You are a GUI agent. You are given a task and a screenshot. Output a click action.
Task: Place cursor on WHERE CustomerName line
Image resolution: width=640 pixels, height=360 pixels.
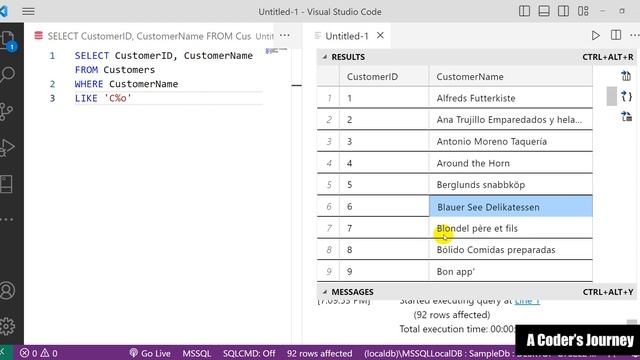[126, 84]
